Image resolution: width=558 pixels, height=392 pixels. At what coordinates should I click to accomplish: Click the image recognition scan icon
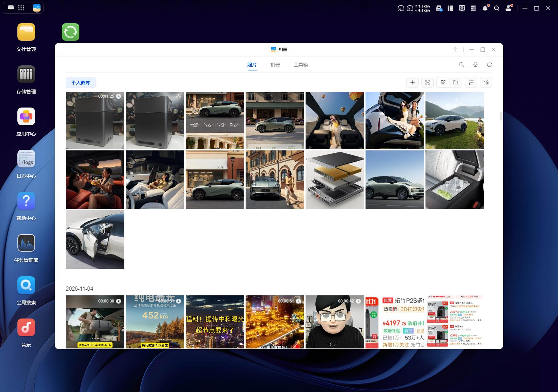coord(427,82)
